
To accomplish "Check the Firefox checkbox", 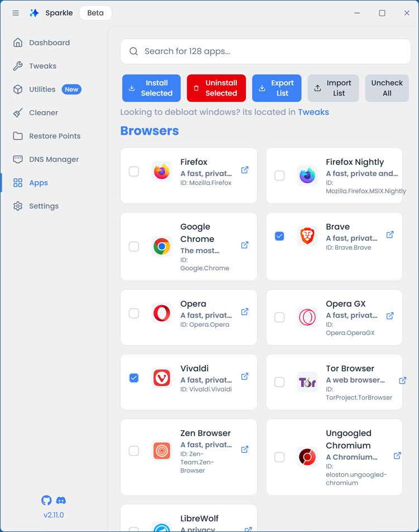I will click(x=134, y=172).
